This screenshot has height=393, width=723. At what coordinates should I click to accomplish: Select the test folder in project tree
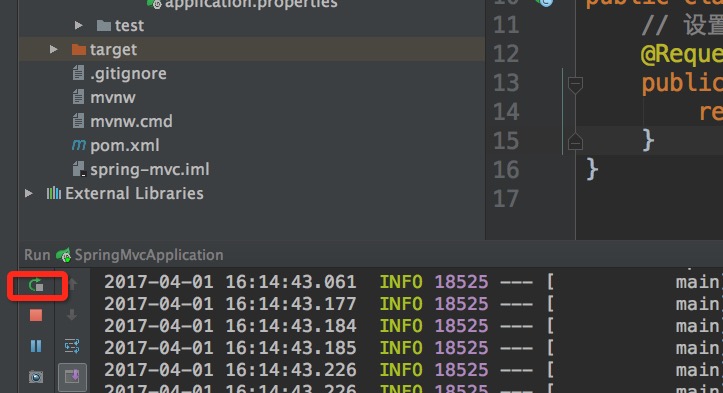click(130, 25)
